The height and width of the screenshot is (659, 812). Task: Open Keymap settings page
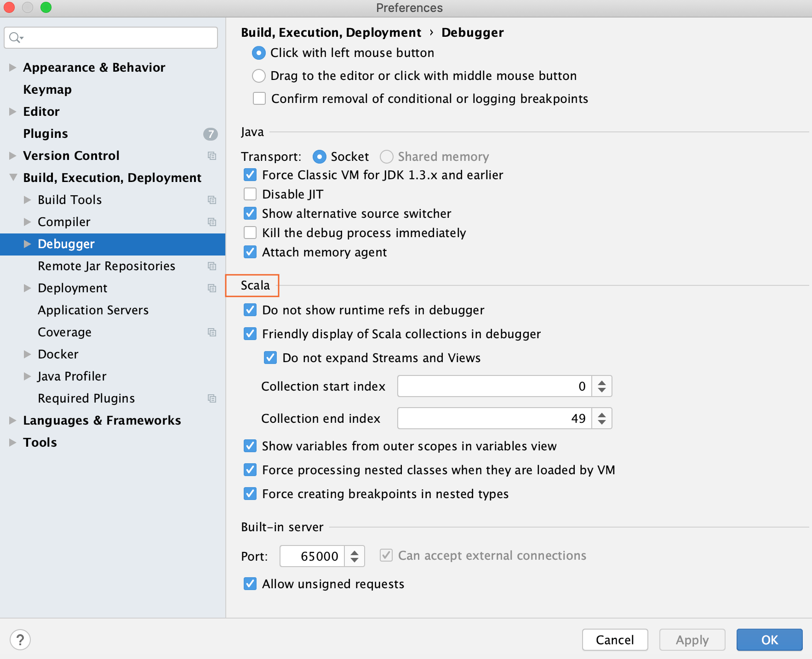pos(47,90)
